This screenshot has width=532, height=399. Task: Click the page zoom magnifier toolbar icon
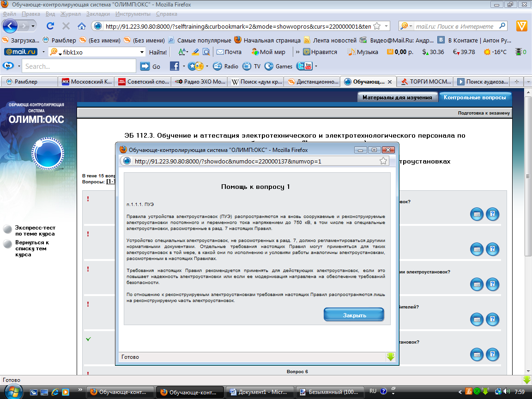tap(206, 52)
